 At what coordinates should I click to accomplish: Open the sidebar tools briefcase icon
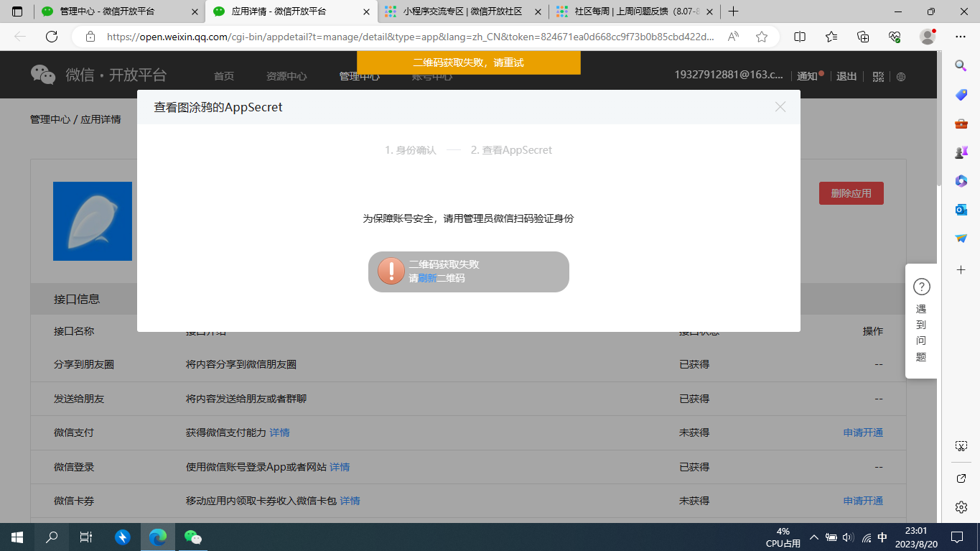point(961,124)
